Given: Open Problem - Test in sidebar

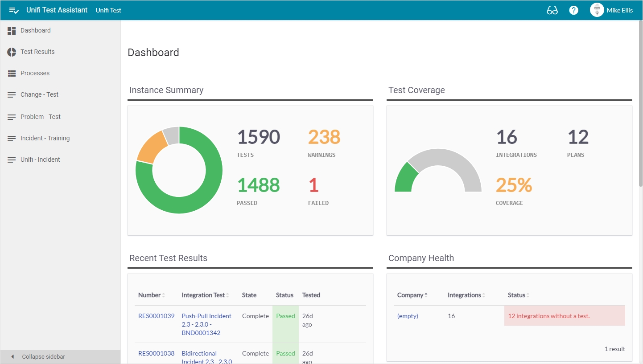Looking at the screenshot, I should 40,117.
